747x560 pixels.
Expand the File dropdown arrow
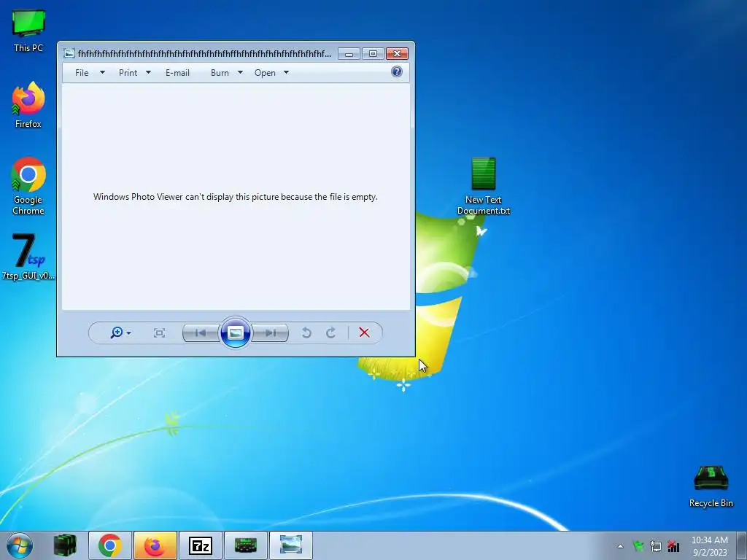(102, 72)
